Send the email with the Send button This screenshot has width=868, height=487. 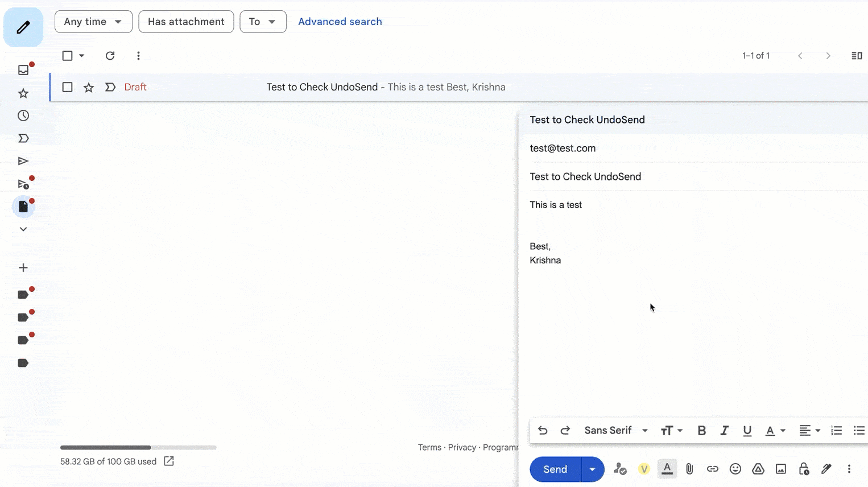point(555,469)
